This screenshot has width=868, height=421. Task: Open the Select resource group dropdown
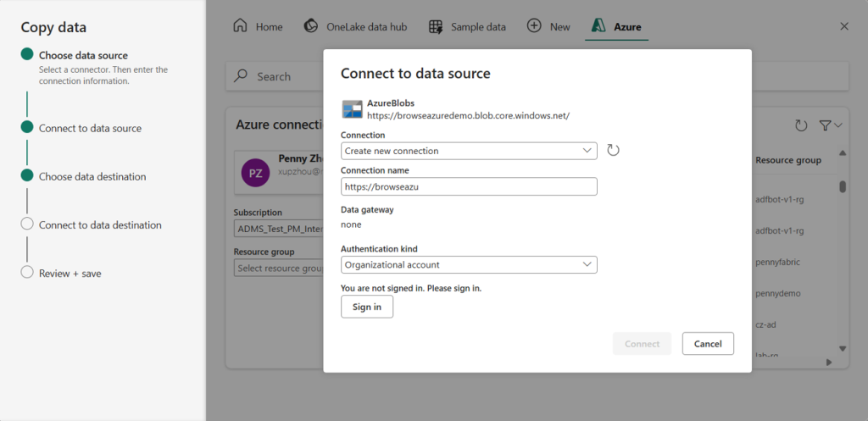point(278,268)
